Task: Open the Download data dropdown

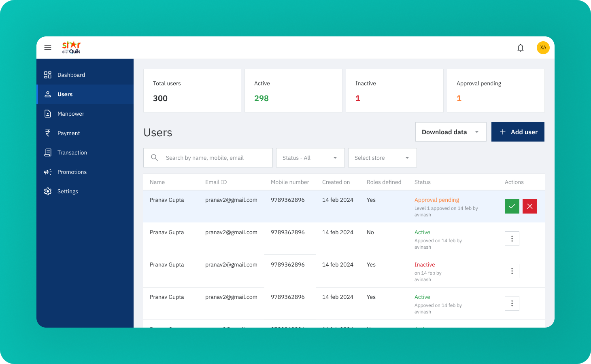Action: 451,132
